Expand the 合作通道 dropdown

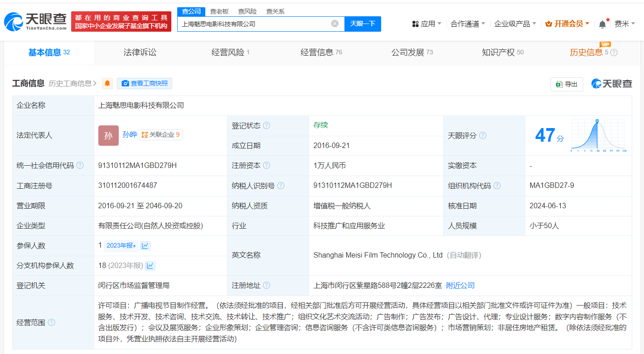[x=483, y=24]
